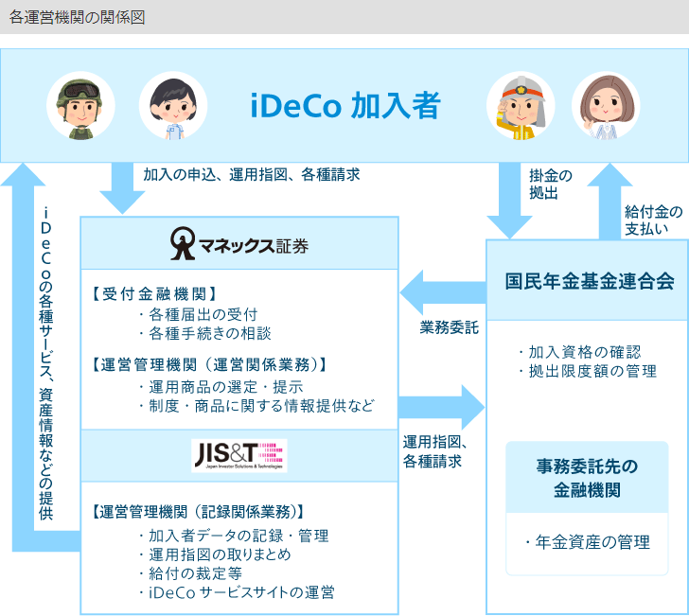Image resolution: width=689 pixels, height=616 pixels.
Task: Click the 各種届出の受付 bullet
Action: [198, 314]
